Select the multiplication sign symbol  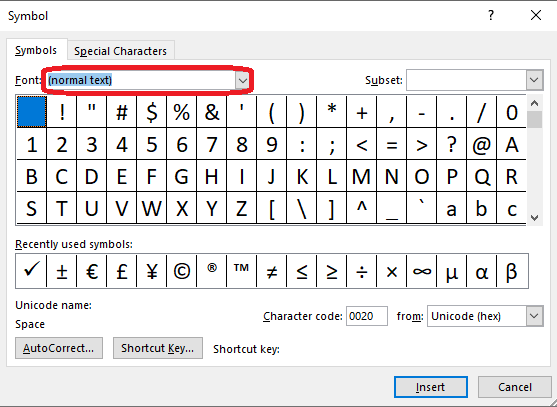pyautogui.click(x=391, y=271)
